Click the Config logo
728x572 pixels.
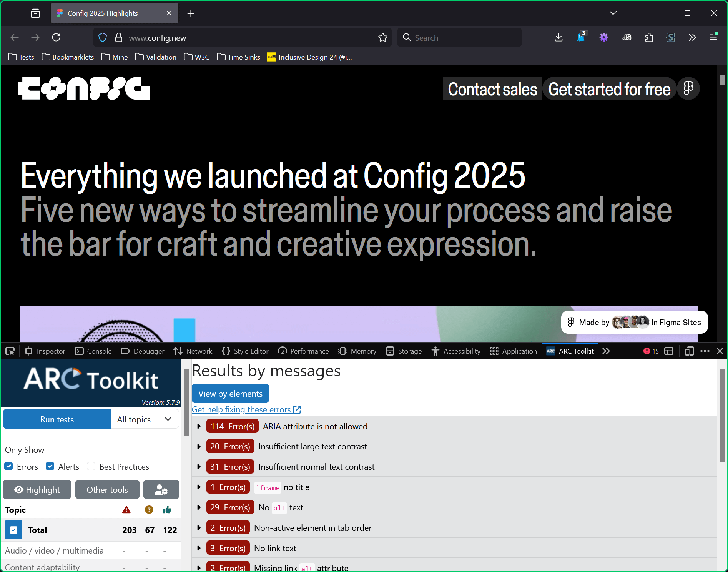(84, 88)
